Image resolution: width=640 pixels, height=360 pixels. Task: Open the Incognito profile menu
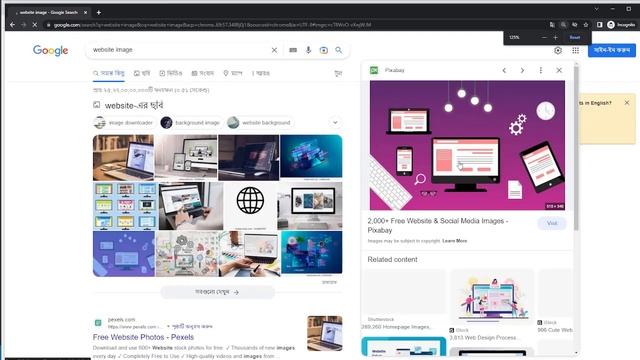pyautogui.click(x=621, y=25)
